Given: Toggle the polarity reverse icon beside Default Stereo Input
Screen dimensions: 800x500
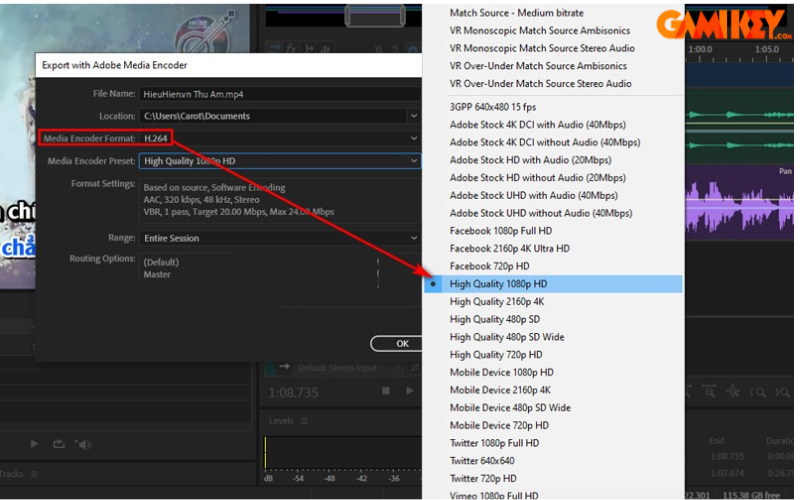Looking at the screenshot, I should pos(415,367).
